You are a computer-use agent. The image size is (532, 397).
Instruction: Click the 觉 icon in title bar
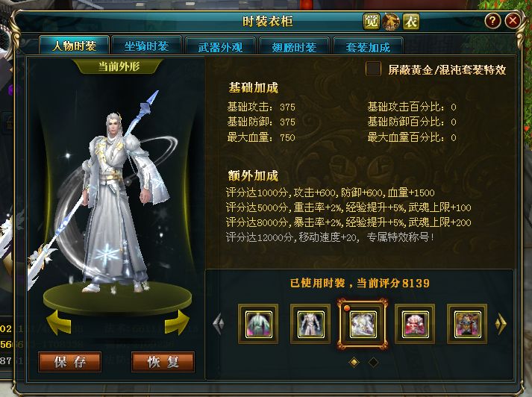click(371, 22)
